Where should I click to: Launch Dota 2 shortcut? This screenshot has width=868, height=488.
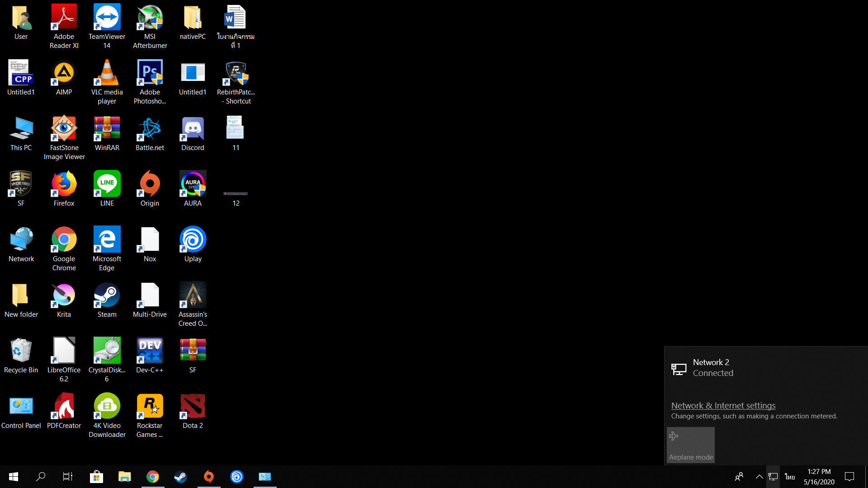point(193,411)
